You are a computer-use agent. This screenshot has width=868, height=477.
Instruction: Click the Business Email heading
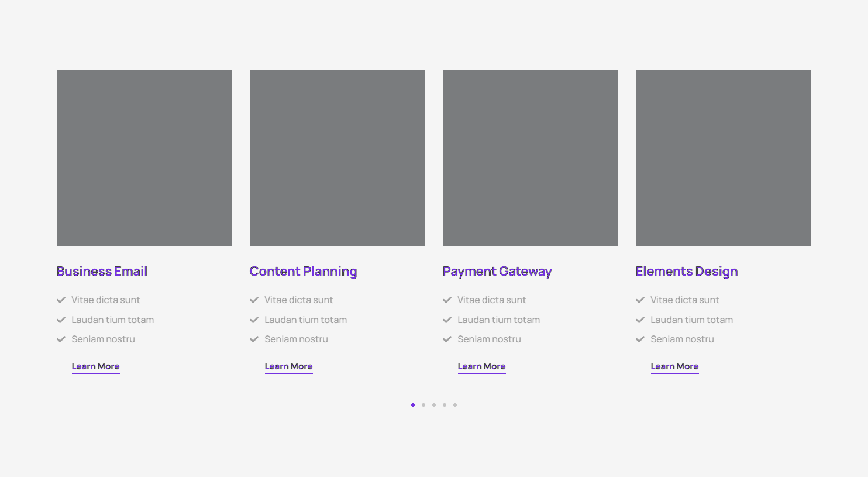(x=102, y=272)
